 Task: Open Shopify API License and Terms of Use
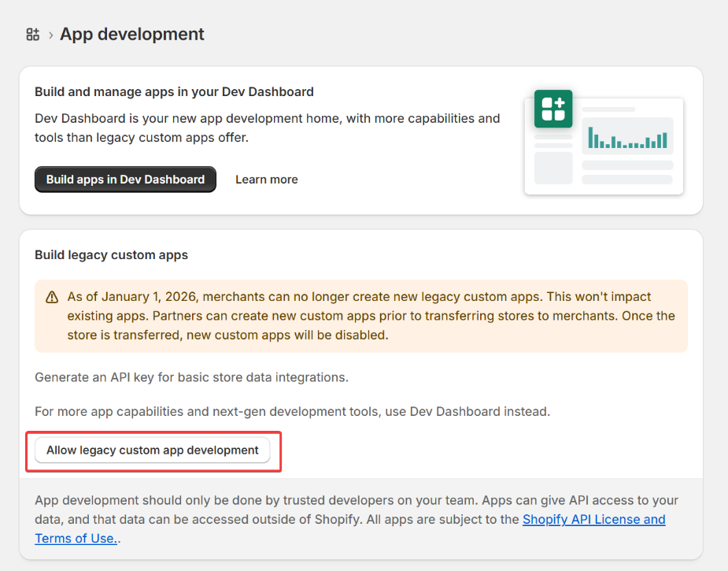pyautogui.click(x=593, y=520)
